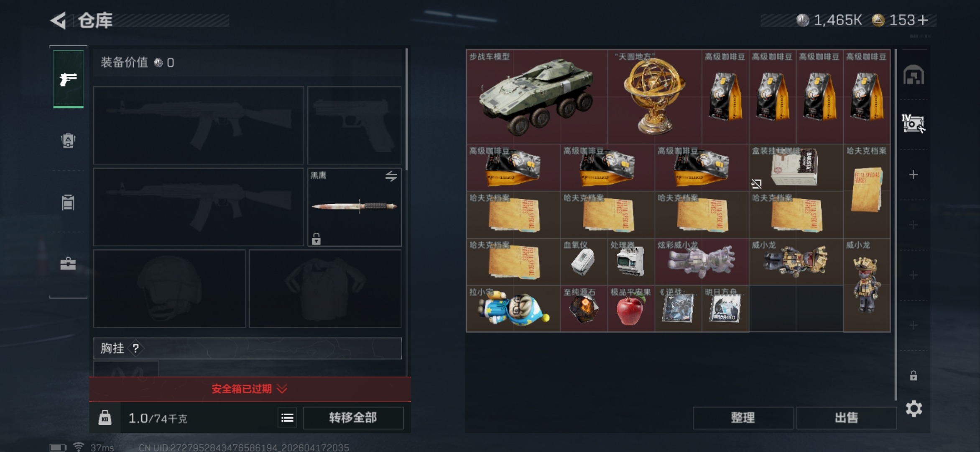Select the weapons pistol tab in left sidebar
980x452 pixels.
click(x=68, y=79)
